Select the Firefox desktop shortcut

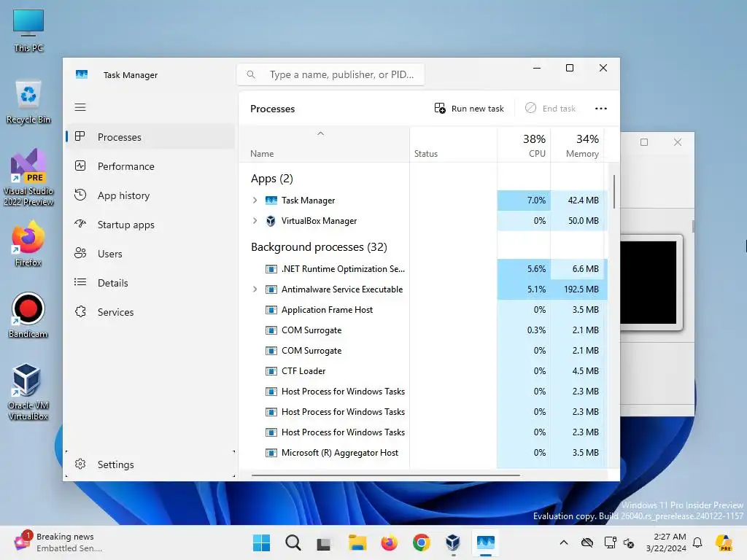(x=28, y=244)
